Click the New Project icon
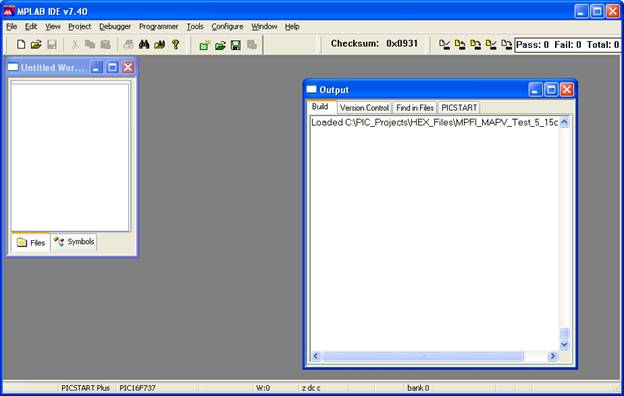 point(205,45)
